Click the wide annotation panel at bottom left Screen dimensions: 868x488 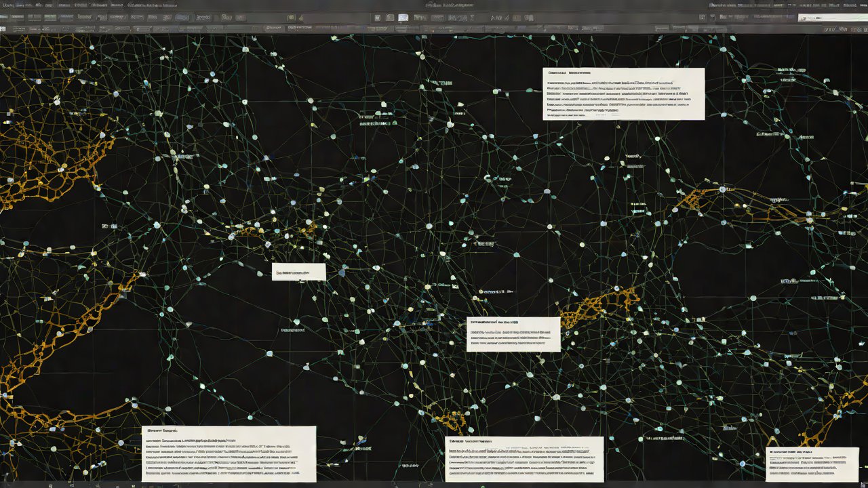(x=229, y=453)
